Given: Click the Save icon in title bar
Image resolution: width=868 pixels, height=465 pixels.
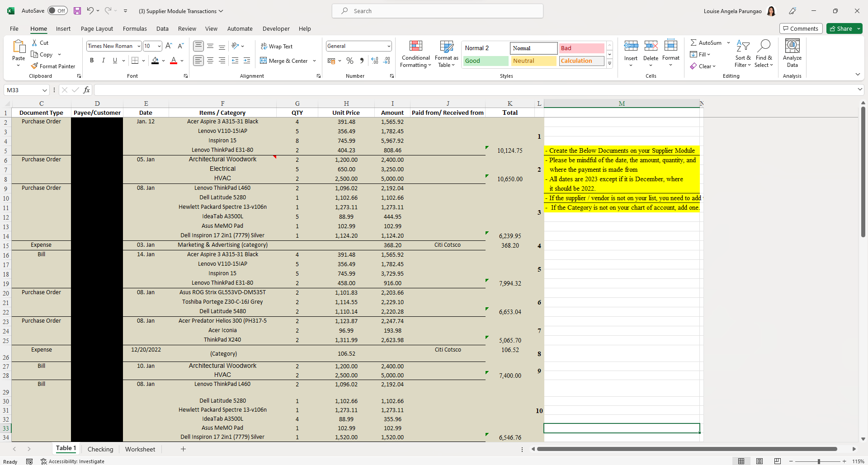Looking at the screenshot, I should click(x=77, y=11).
